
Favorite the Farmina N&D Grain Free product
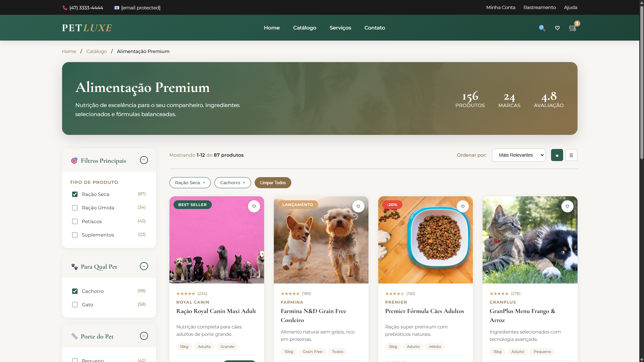click(358, 206)
